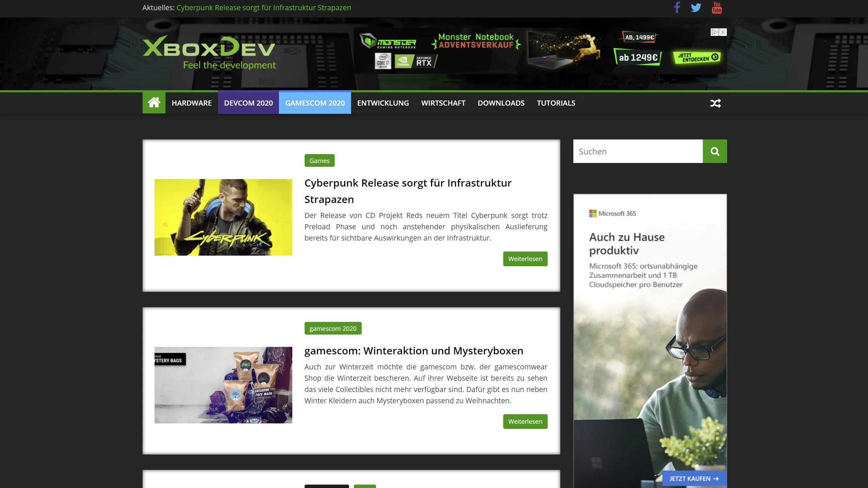
Task: Open the Games category badge
Action: pos(319,160)
